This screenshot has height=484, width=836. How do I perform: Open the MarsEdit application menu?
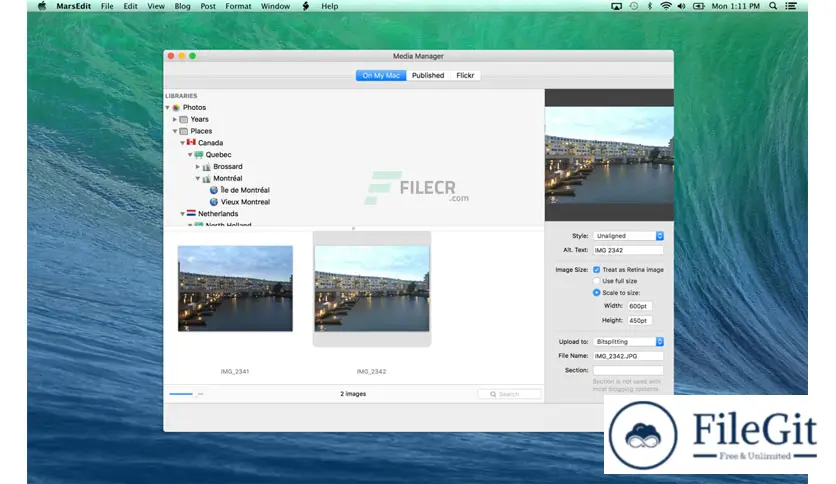coord(74,6)
